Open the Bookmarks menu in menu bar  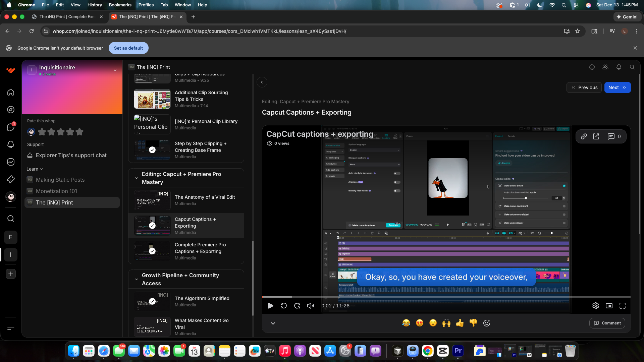tap(120, 5)
